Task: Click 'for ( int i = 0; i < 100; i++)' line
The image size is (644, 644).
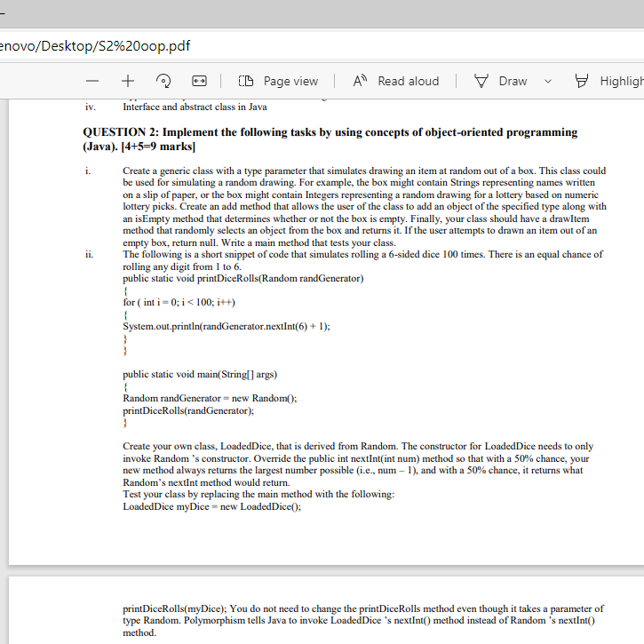Action: [179, 302]
